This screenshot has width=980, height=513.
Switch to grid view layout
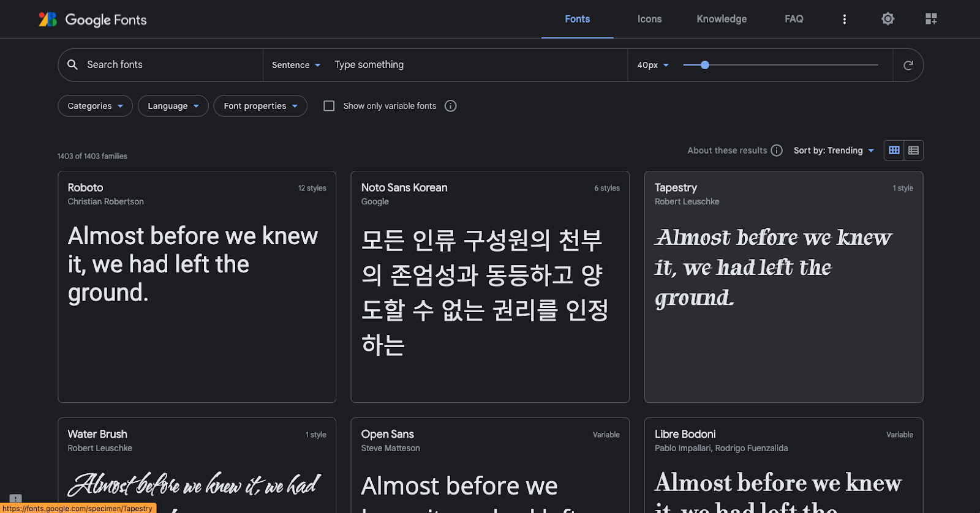894,150
